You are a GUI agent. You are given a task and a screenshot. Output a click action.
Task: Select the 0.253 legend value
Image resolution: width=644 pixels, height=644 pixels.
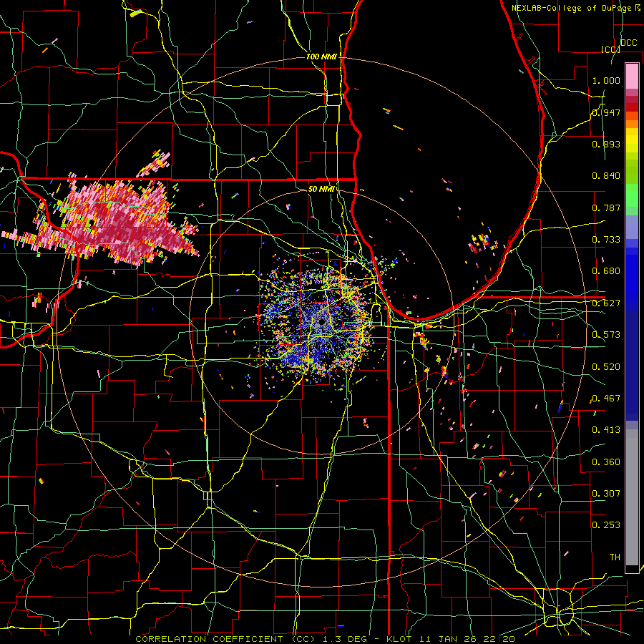pos(606,525)
